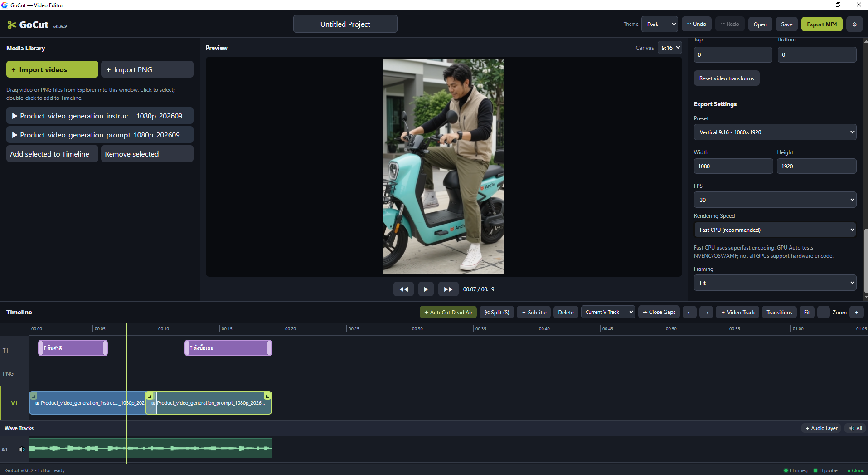Click the fast-forward playback button

pos(448,289)
